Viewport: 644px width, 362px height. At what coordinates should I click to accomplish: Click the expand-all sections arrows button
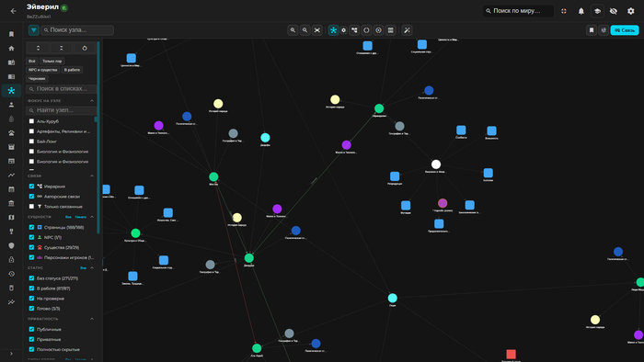[38, 49]
